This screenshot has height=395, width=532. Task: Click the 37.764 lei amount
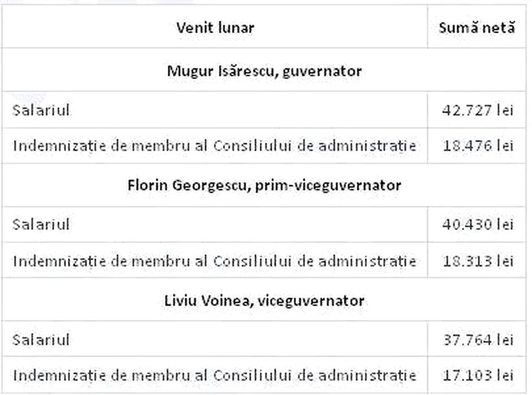[478, 339]
